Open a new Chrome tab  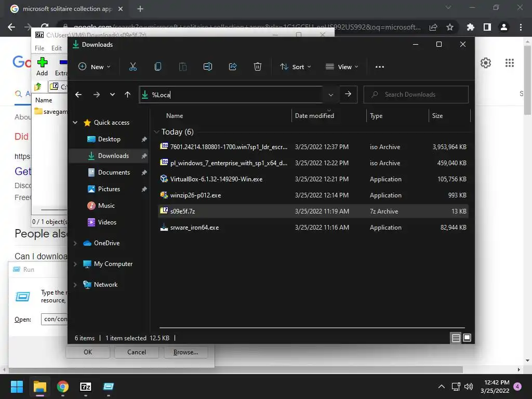point(140,9)
